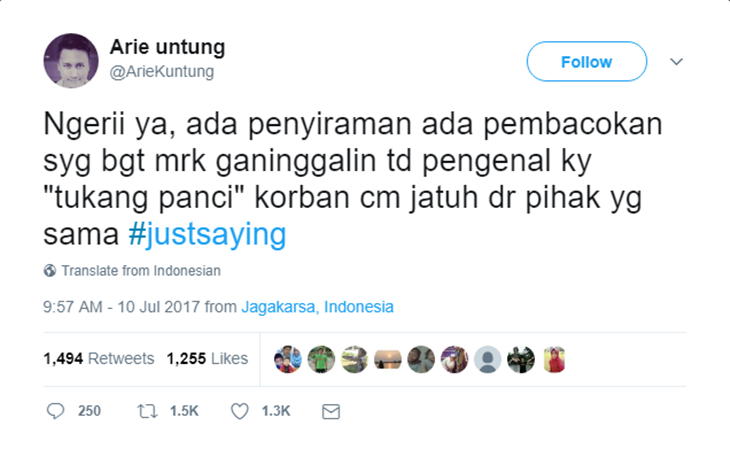The width and height of the screenshot is (730, 456).
Task: Follow Arie untung's account
Action: coord(587,61)
